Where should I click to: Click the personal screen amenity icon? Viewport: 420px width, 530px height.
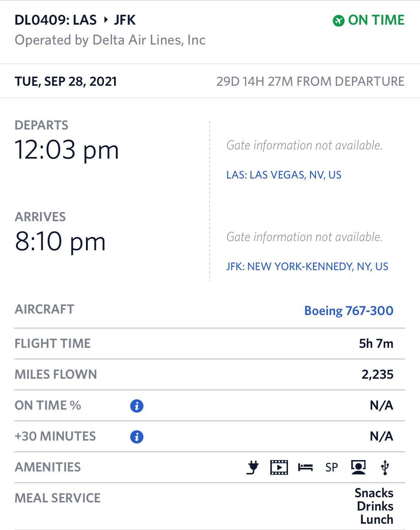358,467
